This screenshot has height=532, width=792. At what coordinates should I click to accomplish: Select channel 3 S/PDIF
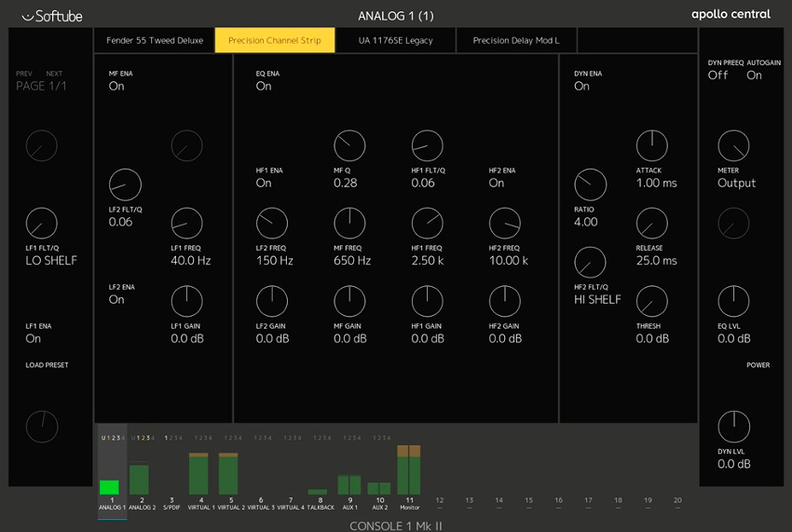171,503
